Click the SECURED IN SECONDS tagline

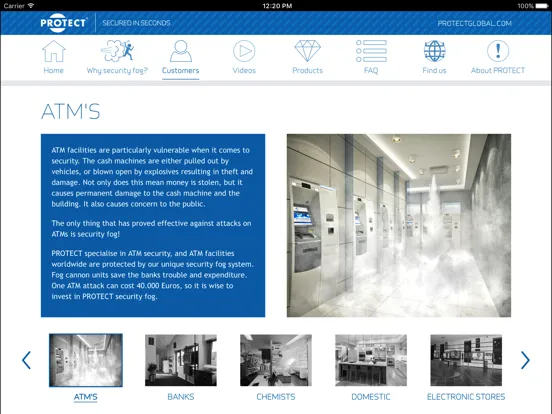click(x=136, y=23)
